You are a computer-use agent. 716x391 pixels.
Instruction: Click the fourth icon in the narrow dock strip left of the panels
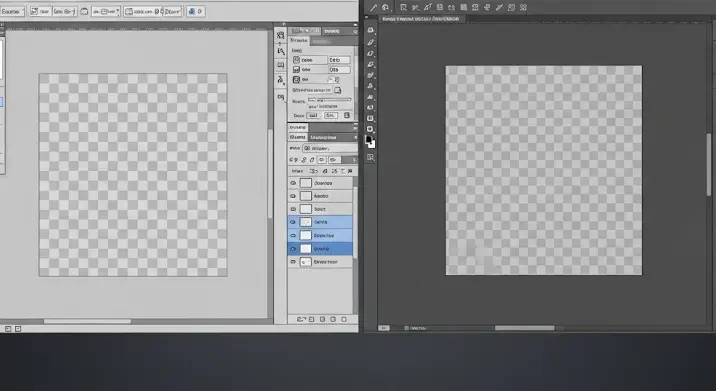coord(280,80)
